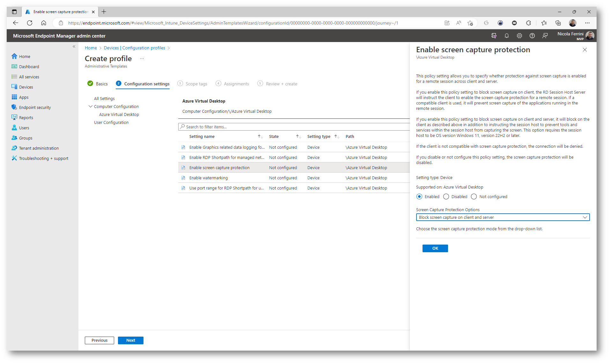
Task: Sort by State column arrows
Action: (298, 136)
